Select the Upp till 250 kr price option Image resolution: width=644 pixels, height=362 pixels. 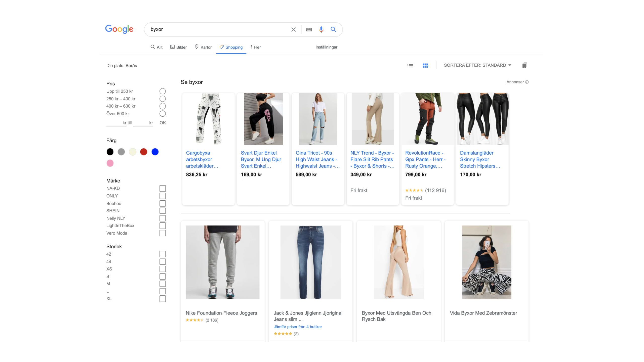coord(163,91)
